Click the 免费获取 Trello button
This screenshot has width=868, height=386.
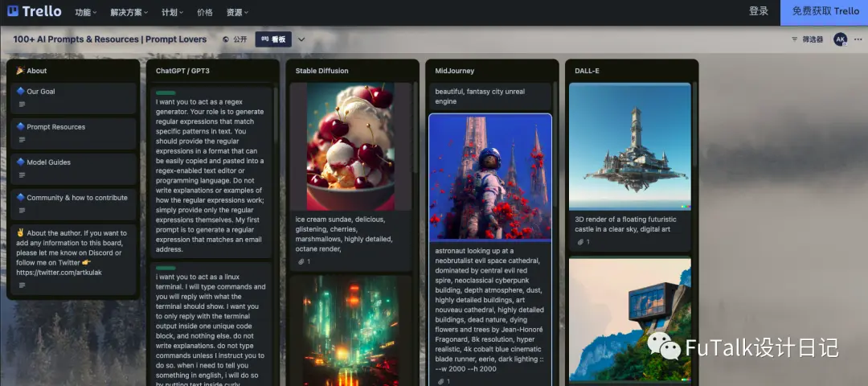[x=825, y=12]
